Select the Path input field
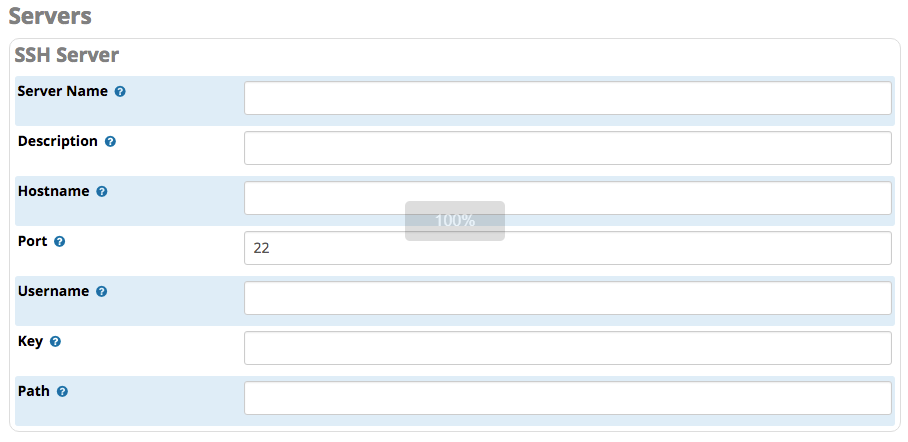Screen dimensions: 908x442 568,398
